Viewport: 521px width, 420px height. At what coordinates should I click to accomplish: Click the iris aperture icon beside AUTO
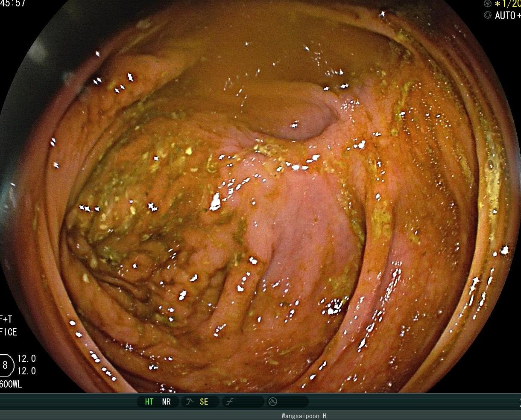(487, 15)
